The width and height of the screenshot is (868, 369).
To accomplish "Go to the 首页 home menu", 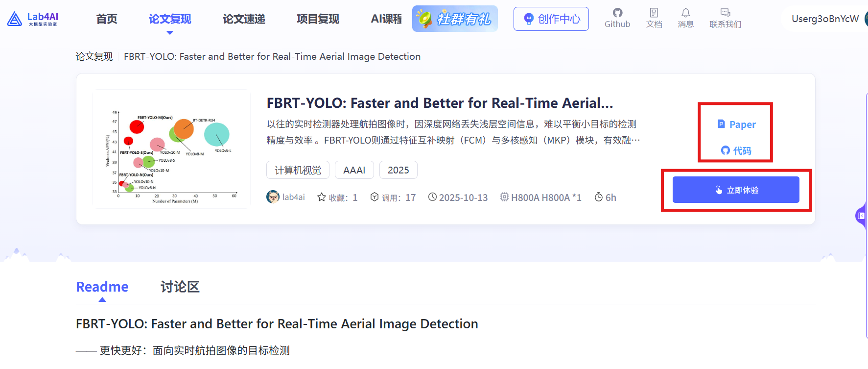I will click(107, 19).
